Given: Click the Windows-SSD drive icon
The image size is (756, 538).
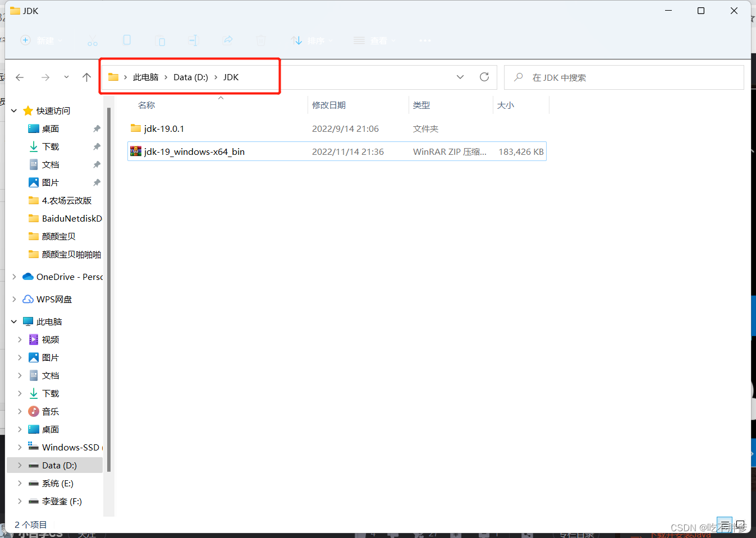Looking at the screenshot, I should [x=34, y=447].
